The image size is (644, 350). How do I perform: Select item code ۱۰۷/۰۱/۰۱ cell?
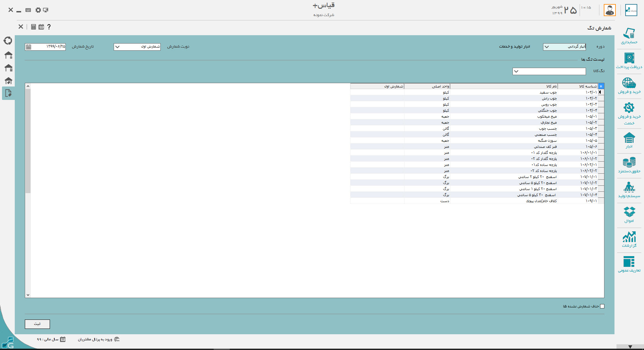tap(578, 177)
